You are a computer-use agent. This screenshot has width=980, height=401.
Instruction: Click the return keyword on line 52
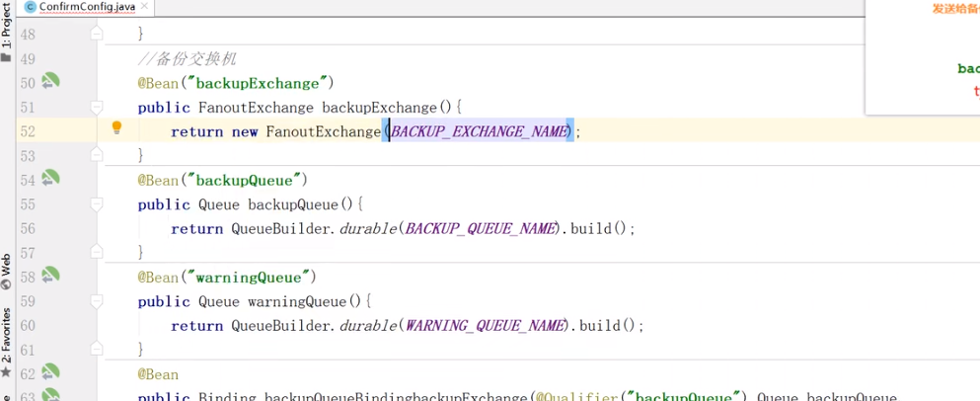(196, 132)
